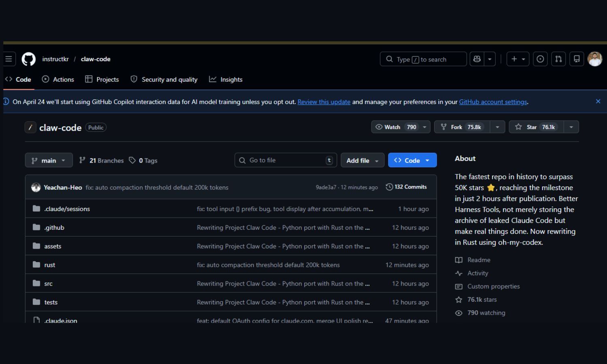Open the 0 Tags link
The height and width of the screenshot is (364, 607).
143,160
